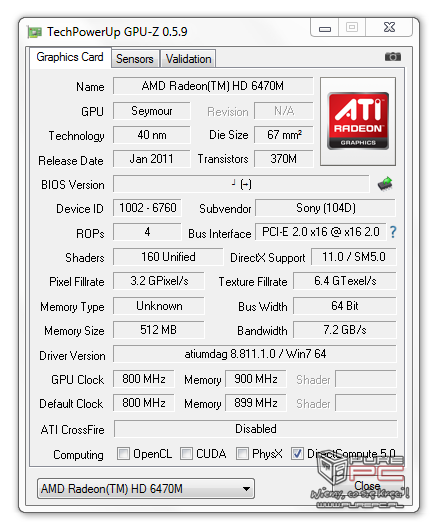Minimize the GPU-Z window
439x523 pixels.
point(325,27)
